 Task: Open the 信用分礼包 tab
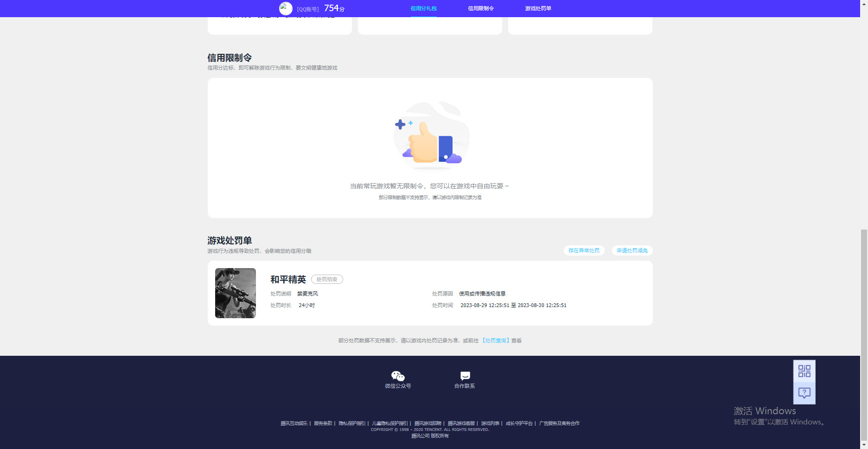point(423,8)
